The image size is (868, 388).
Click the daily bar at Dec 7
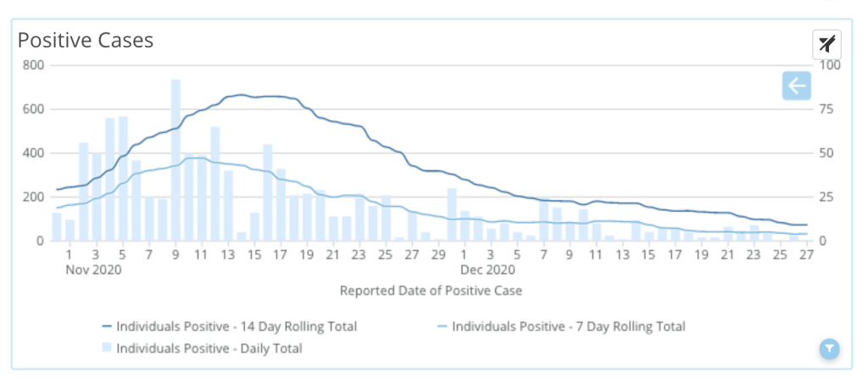544,220
